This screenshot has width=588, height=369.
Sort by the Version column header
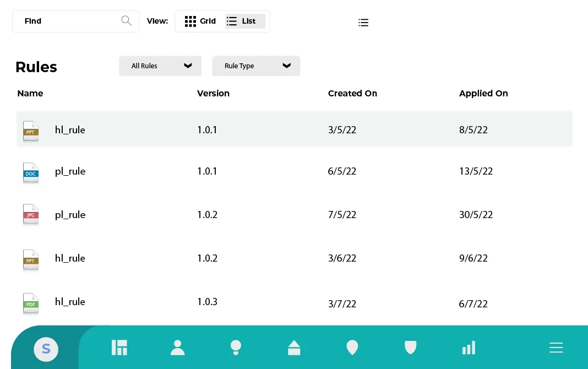click(213, 94)
